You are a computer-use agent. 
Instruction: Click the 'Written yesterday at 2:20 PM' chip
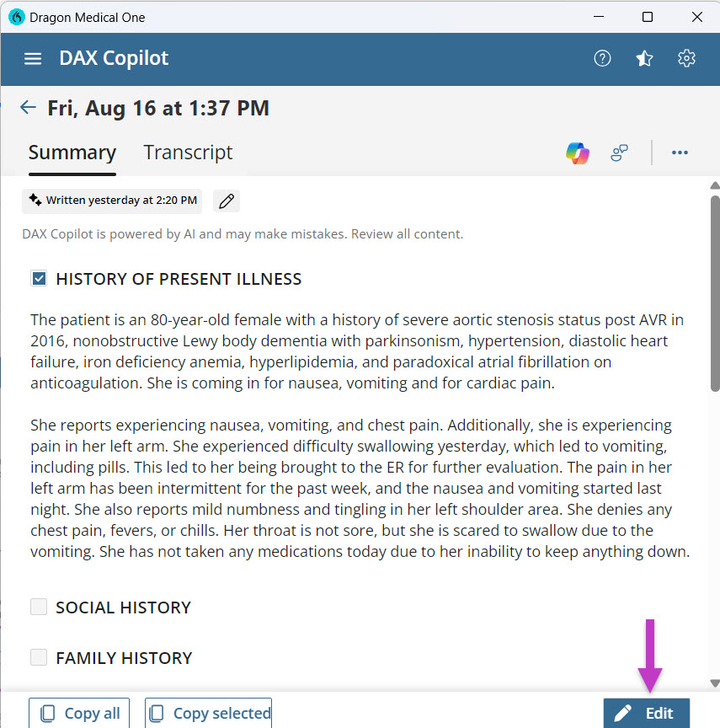(112, 201)
